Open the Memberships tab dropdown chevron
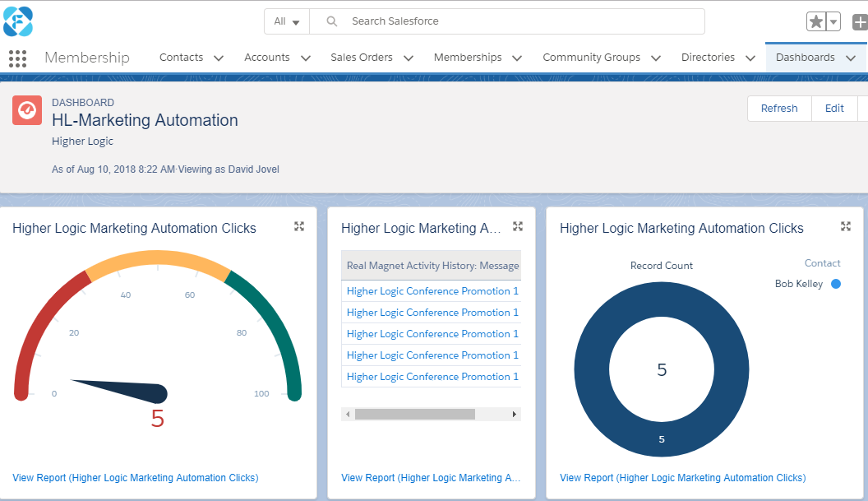 (517, 58)
